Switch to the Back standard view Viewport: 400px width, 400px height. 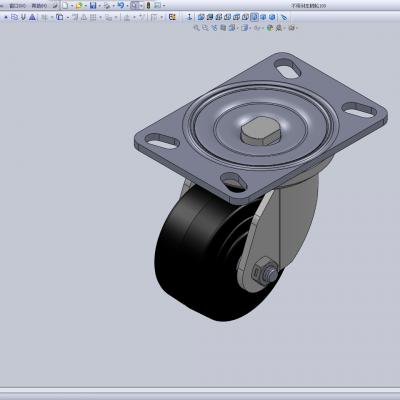pos(210,17)
